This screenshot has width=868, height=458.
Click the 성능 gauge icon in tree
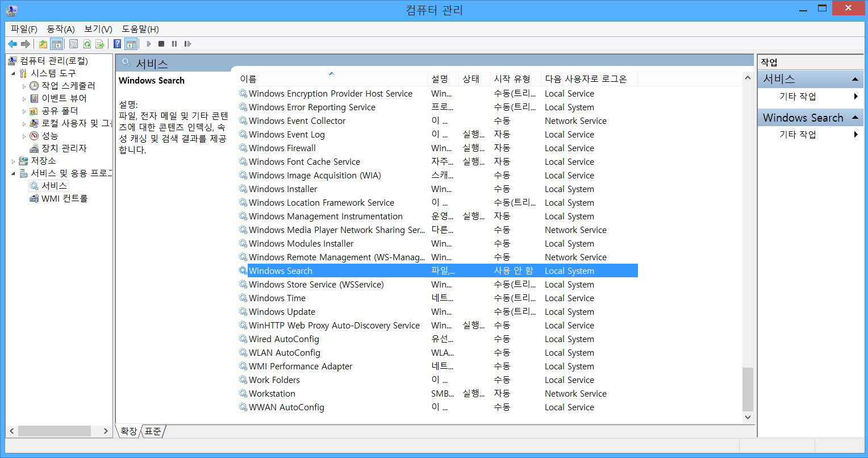[x=34, y=136]
